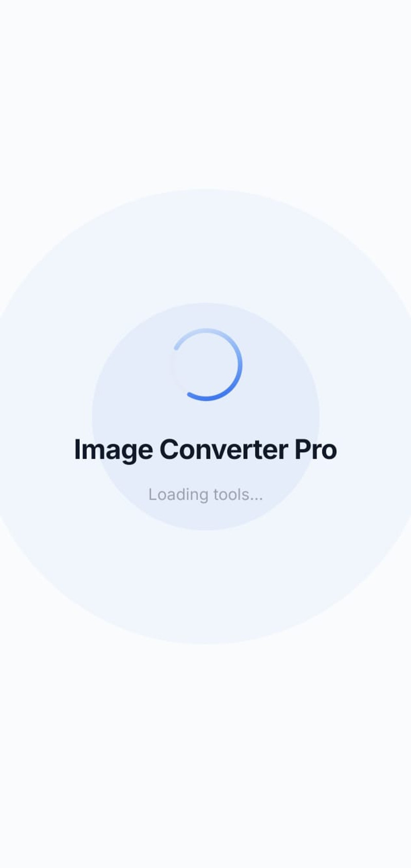Click the Image Converter Pro title
The height and width of the screenshot is (868, 411).
click(206, 450)
